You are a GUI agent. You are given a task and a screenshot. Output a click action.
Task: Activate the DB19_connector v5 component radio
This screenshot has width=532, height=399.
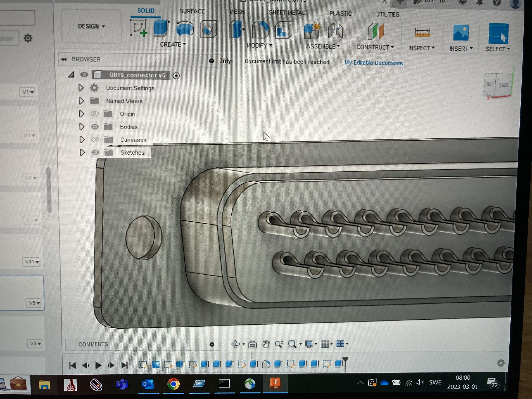click(176, 76)
